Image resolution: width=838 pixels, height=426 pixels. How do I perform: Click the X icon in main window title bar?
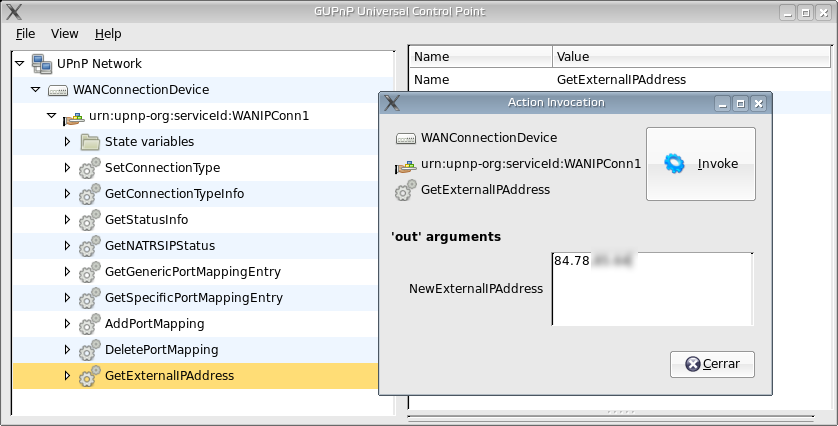[x=14, y=11]
